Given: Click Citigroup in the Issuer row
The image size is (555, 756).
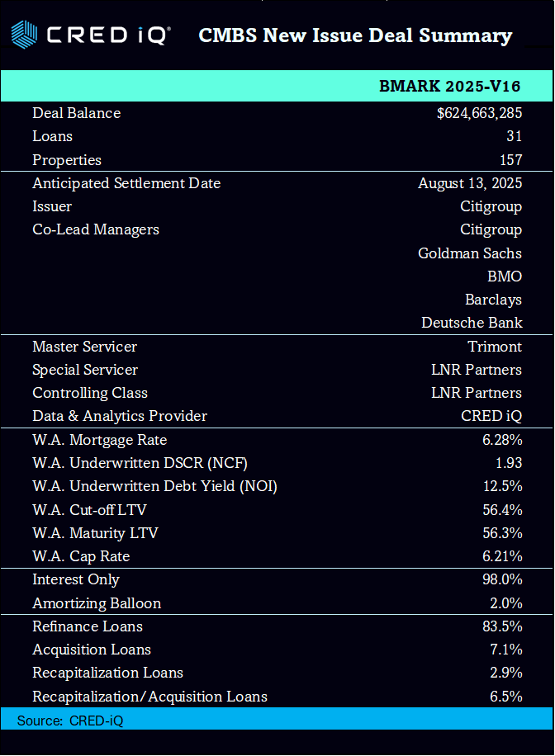Looking at the screenshot, I should [x=491, y=206].
